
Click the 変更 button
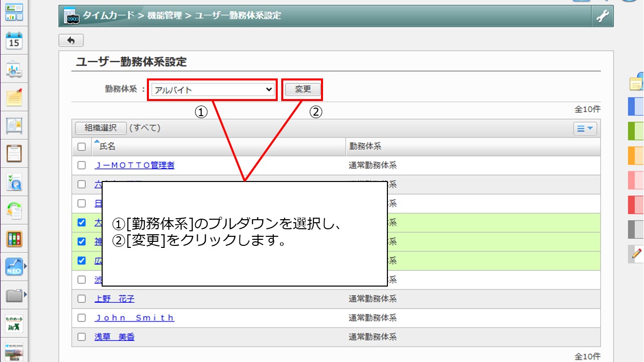(x=303, y=89)
